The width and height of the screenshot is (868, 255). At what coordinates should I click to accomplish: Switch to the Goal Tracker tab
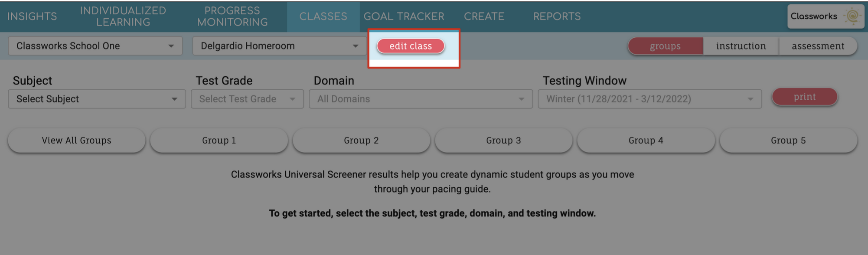(404, 16)
